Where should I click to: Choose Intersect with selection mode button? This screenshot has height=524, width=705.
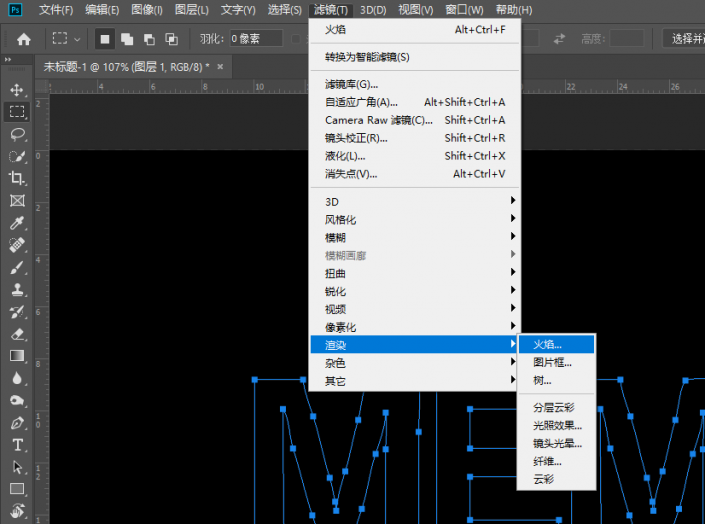171,40
